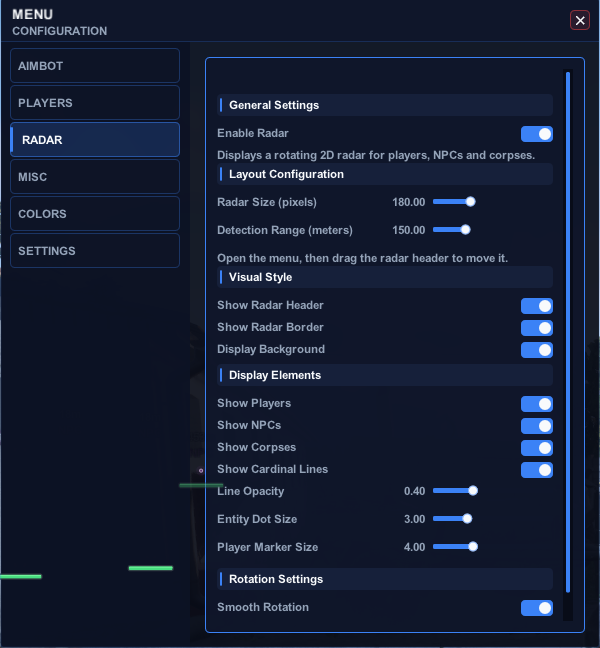Toggle Display Background switch
Image resolution: width=600 pixels, height=648 pixels.
[x=537, y=350]
